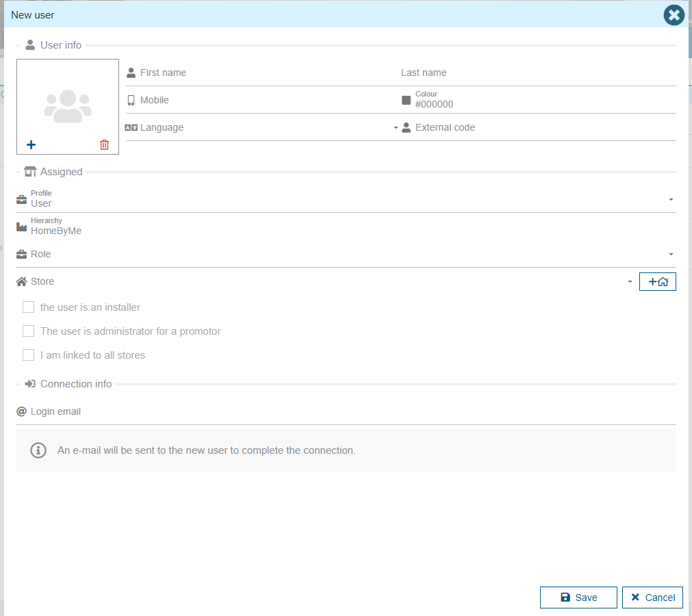Viewport: 692px width, 616px height.
Task: Expand the Language dropdown
Action: point(396,128)
